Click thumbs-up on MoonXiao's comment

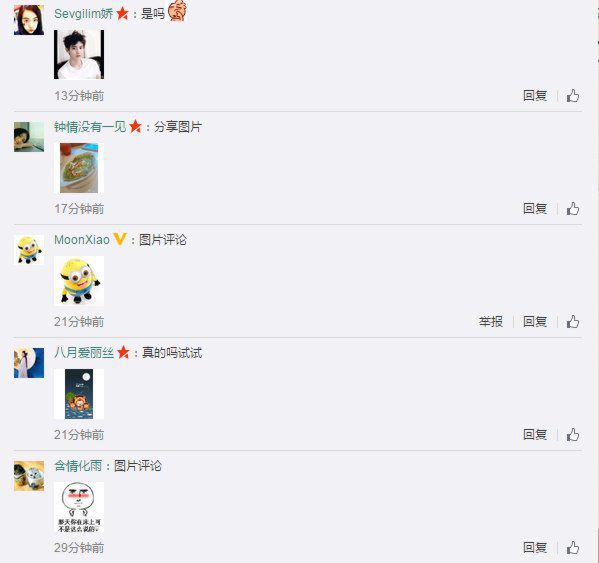573,322
